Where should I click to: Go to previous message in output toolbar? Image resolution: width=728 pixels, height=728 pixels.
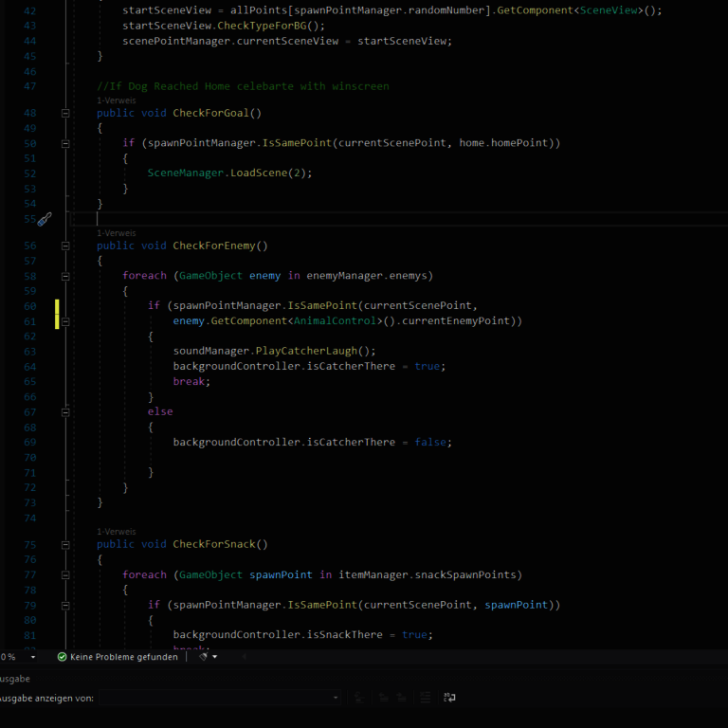383,698
